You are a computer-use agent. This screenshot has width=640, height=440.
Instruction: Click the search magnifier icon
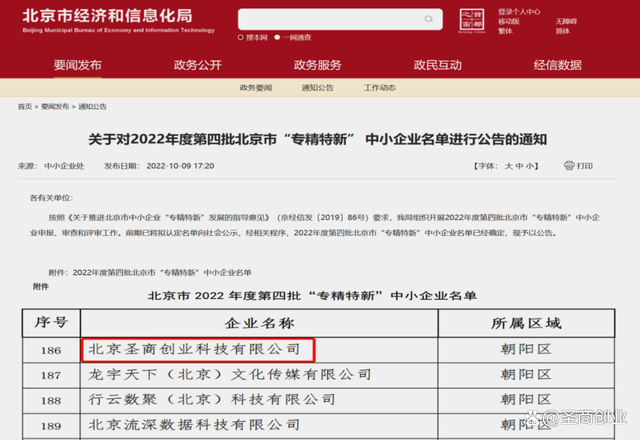pyautogui.click(x=429, y=19)
